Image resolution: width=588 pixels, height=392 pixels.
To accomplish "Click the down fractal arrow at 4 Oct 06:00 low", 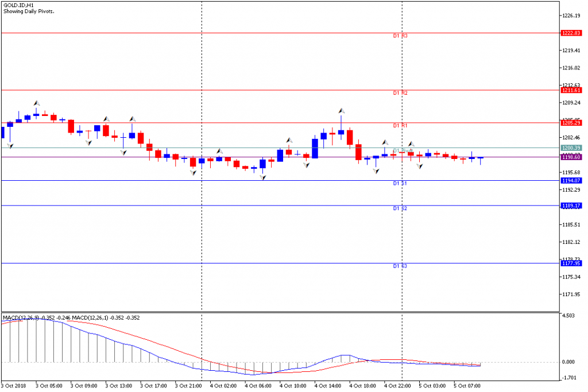I will click(263, 178).
